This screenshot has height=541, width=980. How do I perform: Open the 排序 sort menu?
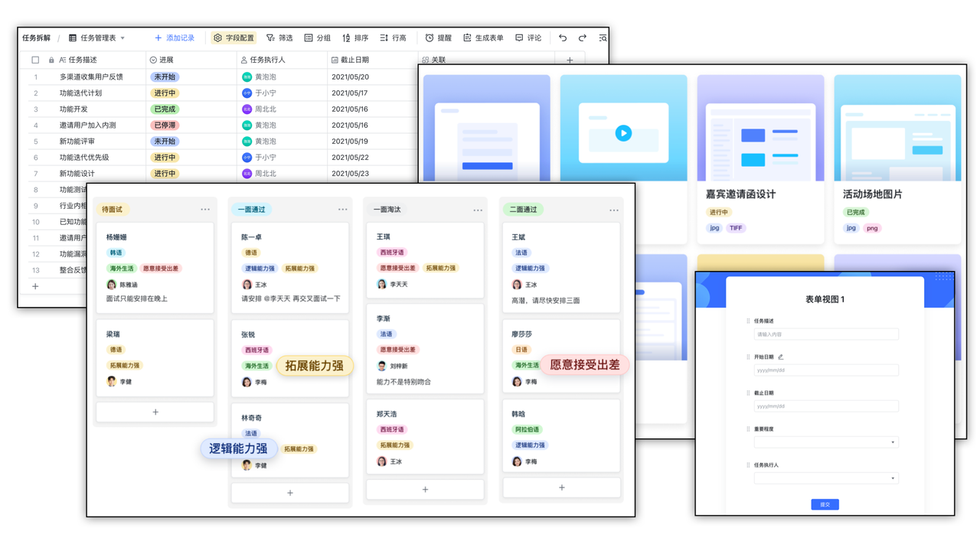click(355, 37)
